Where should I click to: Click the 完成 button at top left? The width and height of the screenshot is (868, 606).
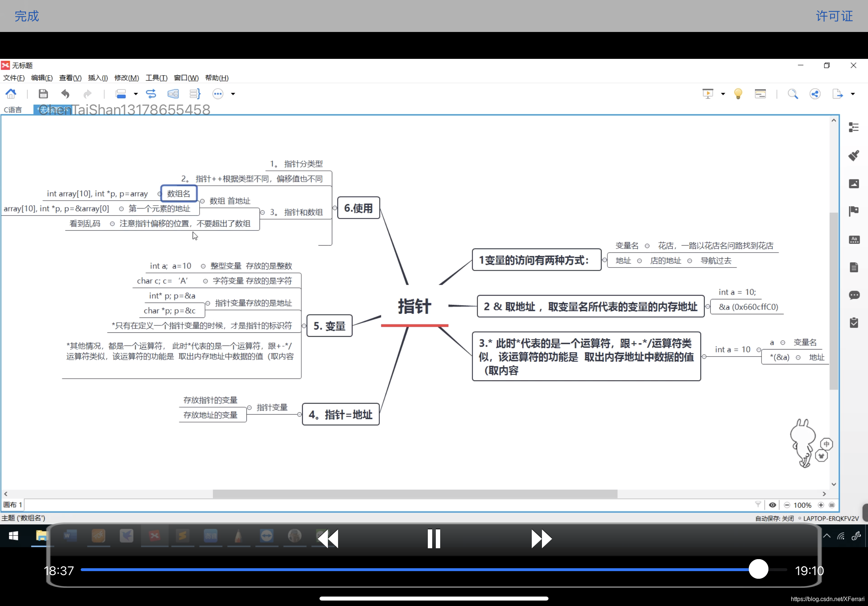(26, 16)
